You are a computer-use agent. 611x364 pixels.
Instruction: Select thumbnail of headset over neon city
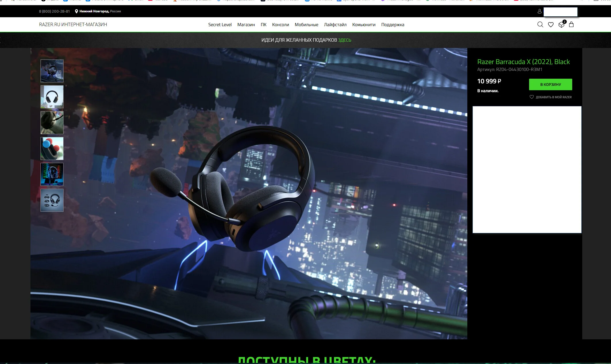(x=52, y=71)
